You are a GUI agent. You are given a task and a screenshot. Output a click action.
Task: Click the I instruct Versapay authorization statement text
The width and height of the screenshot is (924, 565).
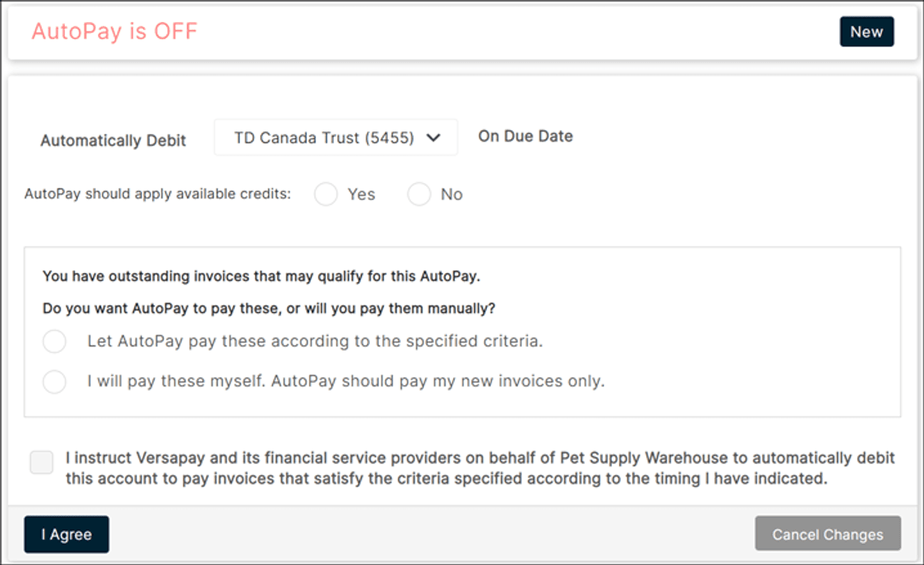[x=480, y=468]
